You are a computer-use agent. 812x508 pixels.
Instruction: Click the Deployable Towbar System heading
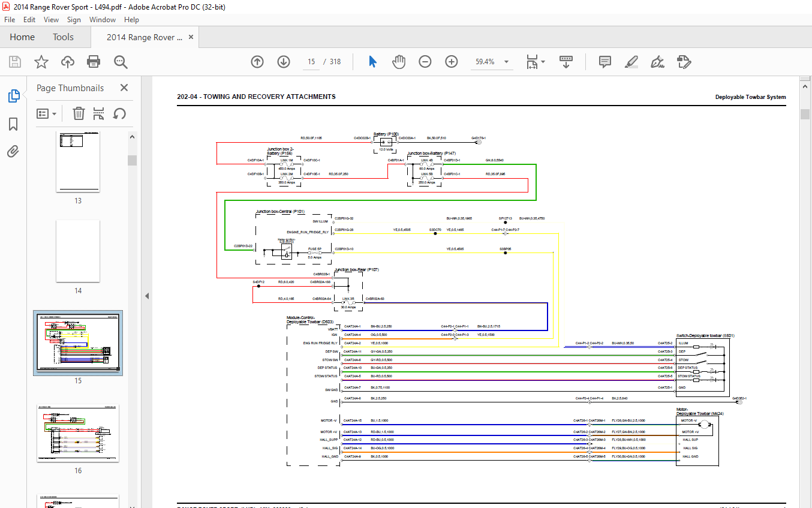[x=750, y=97]
